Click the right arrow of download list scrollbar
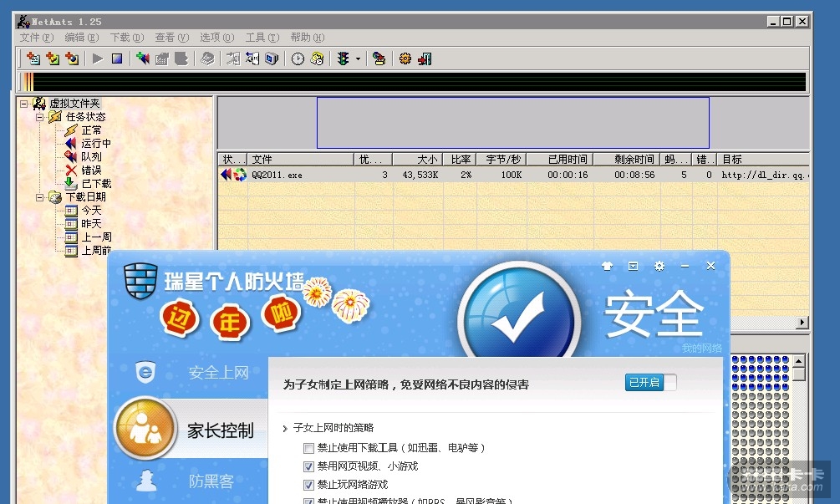Screen dimensions: 840x504 802,323
